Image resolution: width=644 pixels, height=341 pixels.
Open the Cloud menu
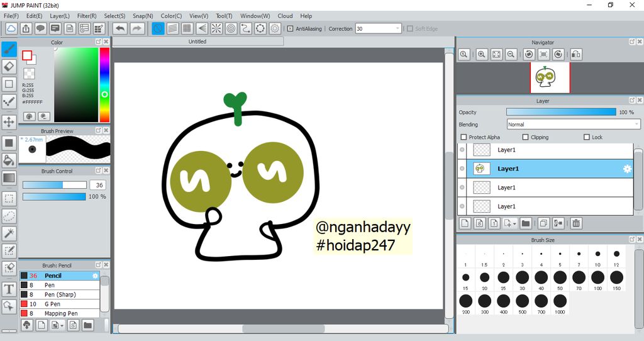coord(285,16)
